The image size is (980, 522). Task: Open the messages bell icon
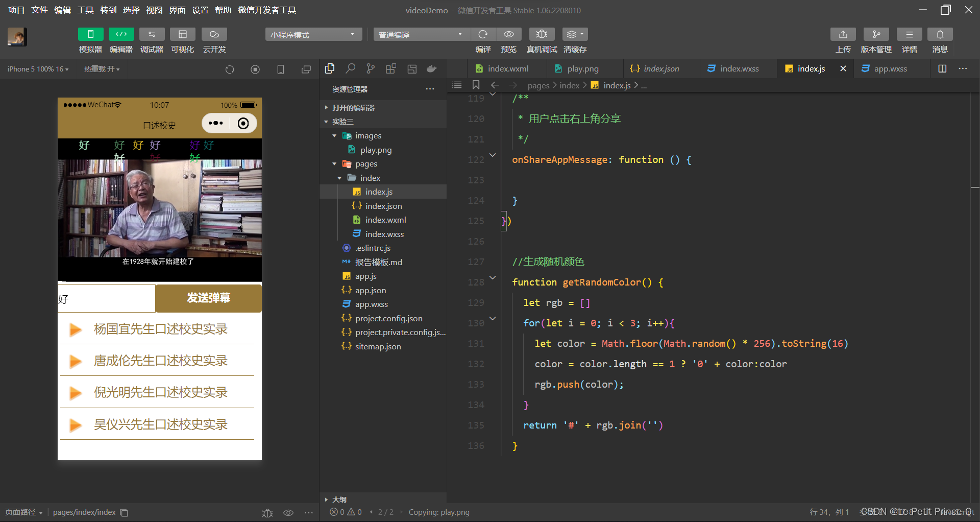[940, 34]
